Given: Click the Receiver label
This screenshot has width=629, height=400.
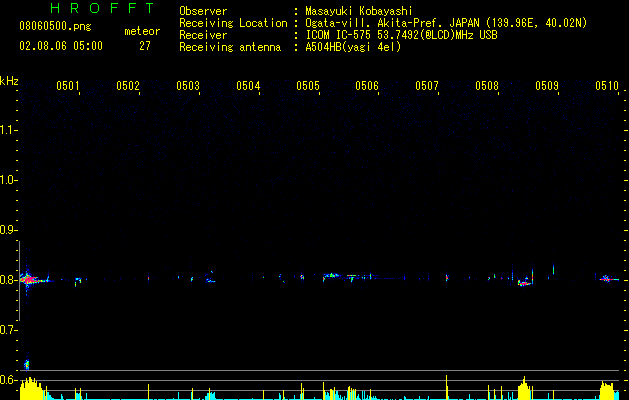Looking at the screenshot, I should [x=203, y=35].
